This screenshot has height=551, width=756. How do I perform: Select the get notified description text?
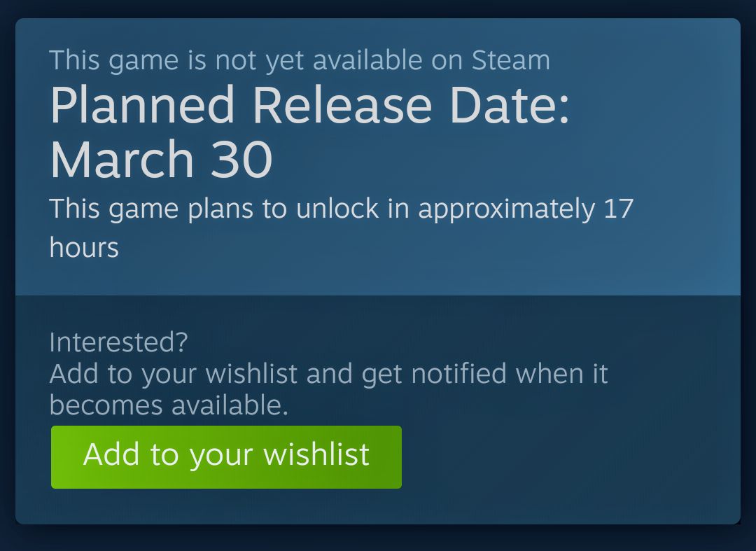[328, 373]
